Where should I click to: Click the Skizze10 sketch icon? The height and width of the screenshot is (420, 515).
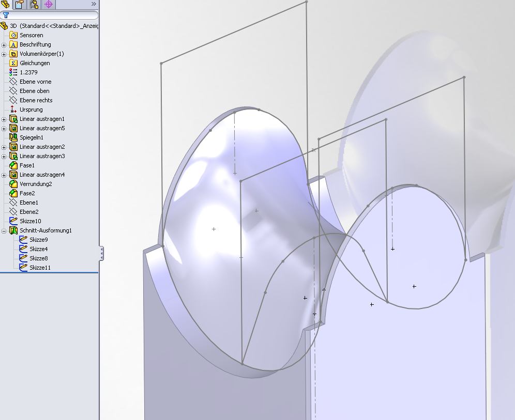coord(13,221)
